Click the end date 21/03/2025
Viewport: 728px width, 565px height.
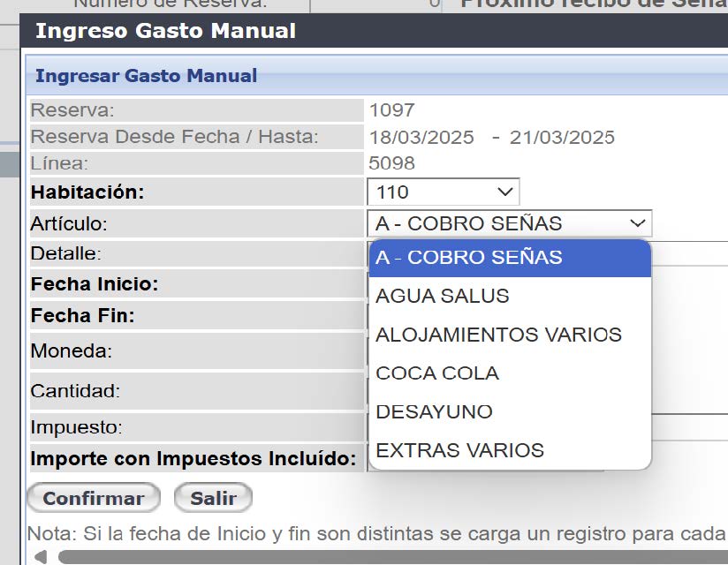tap(562, 138)
